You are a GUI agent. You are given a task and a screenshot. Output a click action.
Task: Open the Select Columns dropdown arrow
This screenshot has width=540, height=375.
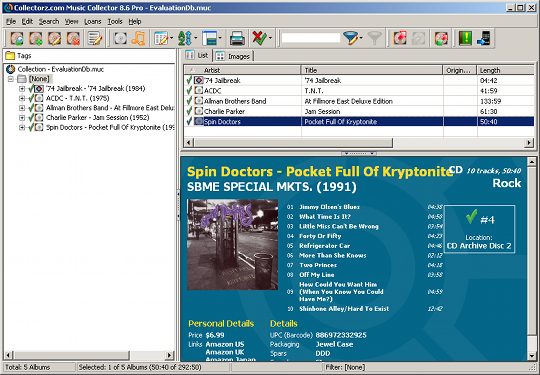coord(171,38)
